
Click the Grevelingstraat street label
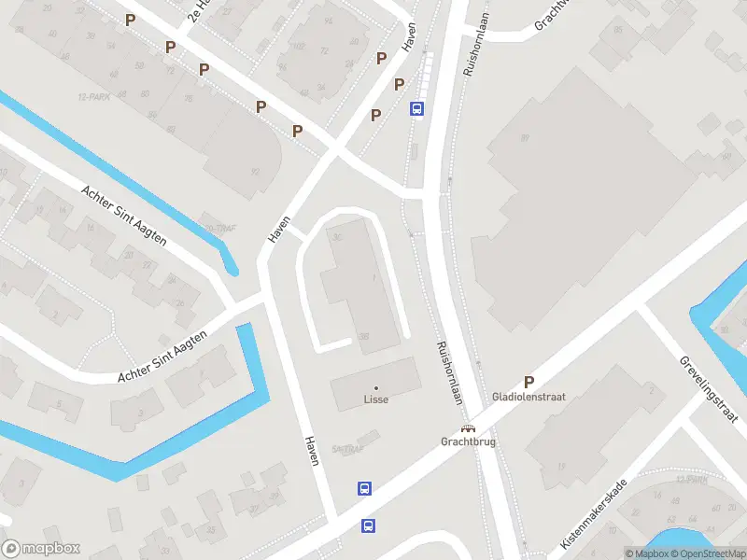click(709, 389)
